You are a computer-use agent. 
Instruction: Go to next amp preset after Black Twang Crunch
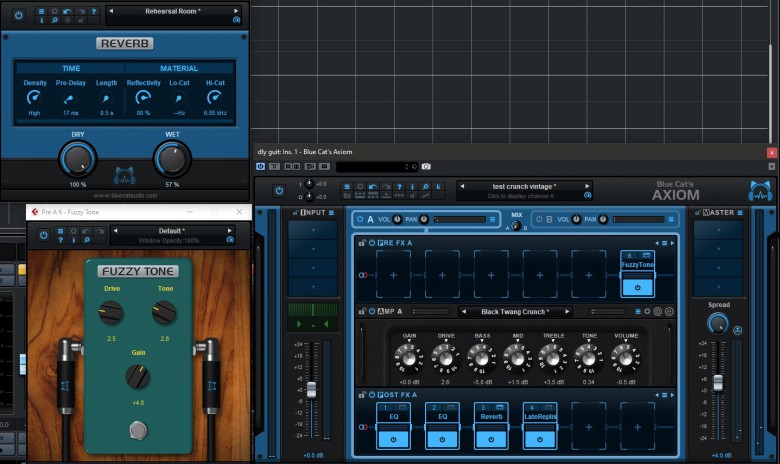pyautogui.click(x=567, y=312)
